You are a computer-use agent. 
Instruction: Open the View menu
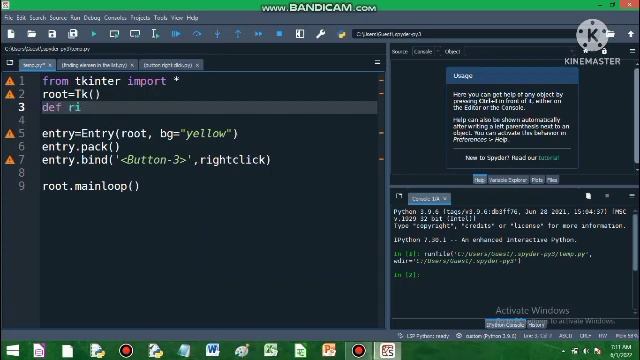[177, 18]
